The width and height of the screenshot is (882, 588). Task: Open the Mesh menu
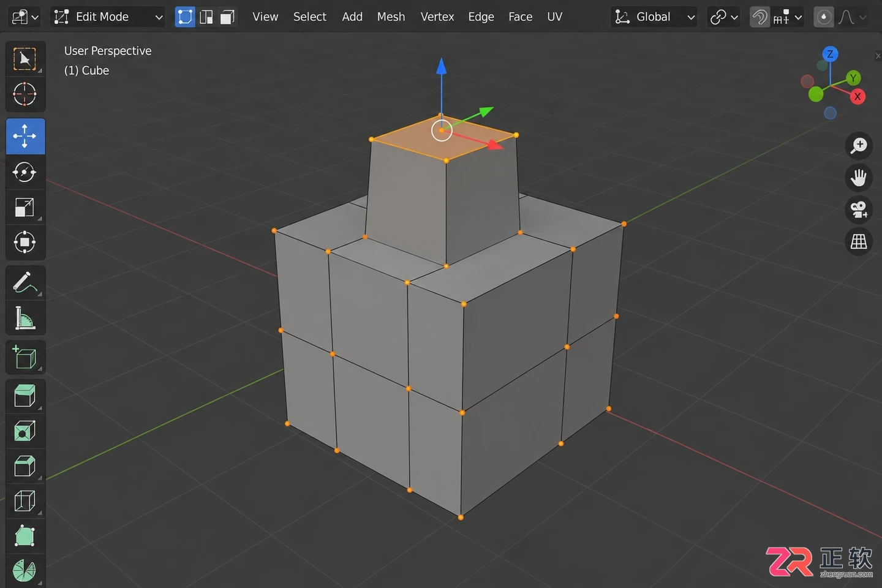coord(391,17)
